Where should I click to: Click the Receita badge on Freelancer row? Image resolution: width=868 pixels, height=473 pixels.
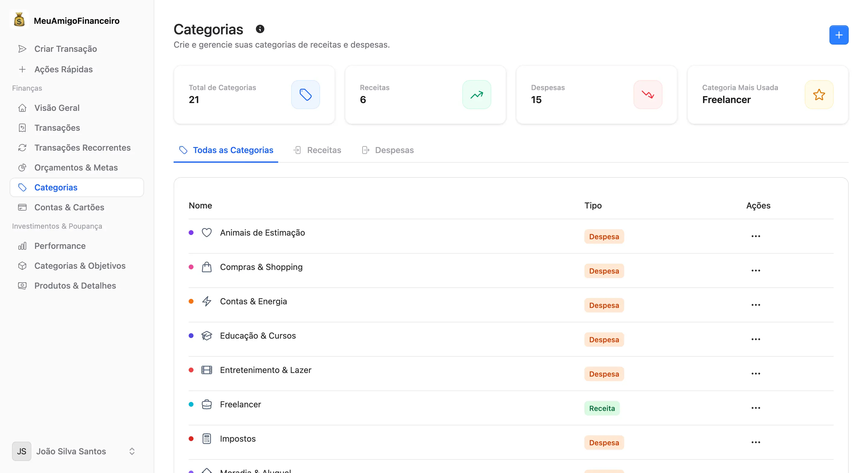point(602,408)
